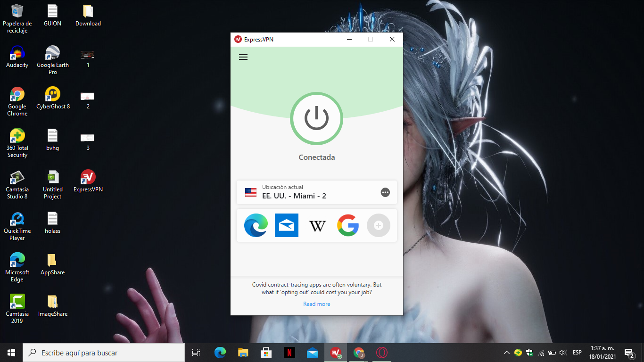Open Windows Security tray shield icon

pos(529,353)
